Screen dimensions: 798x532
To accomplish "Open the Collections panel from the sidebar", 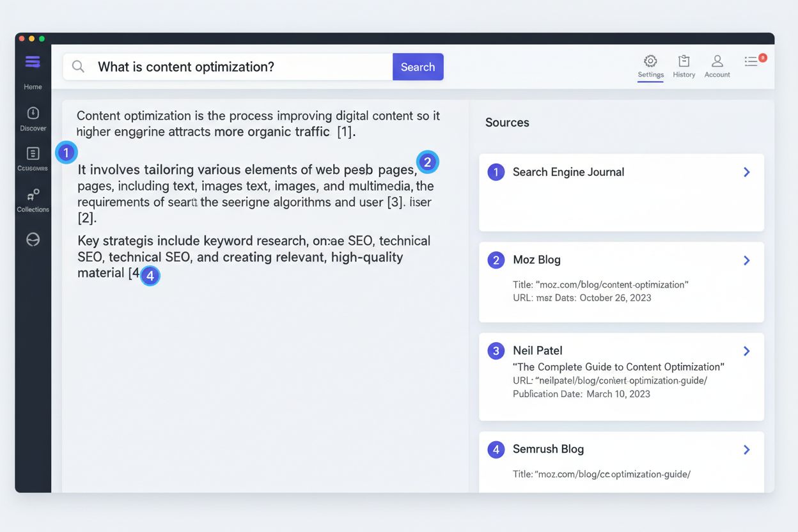I will tap(33, 195).
